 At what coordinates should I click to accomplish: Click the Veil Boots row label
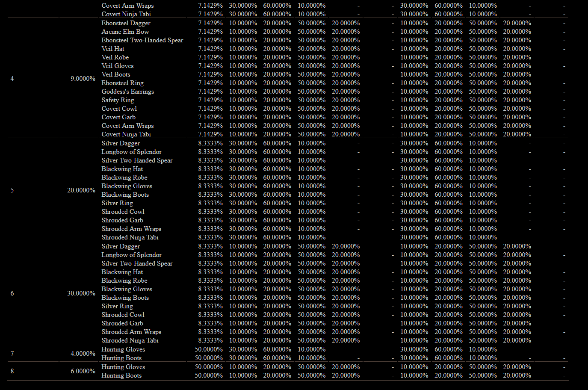click(116, 74)
